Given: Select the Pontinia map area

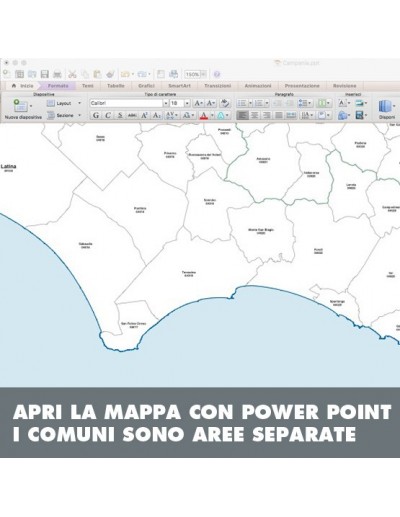Looking at the screenshot, I should pyautogui.click(x=140, y=210).
